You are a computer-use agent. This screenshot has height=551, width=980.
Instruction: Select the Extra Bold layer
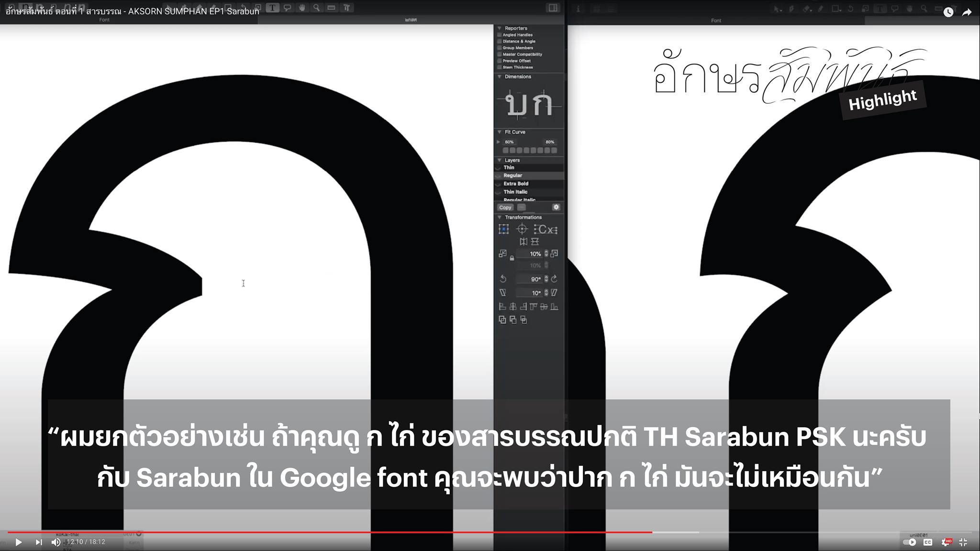tap(529, 184)
